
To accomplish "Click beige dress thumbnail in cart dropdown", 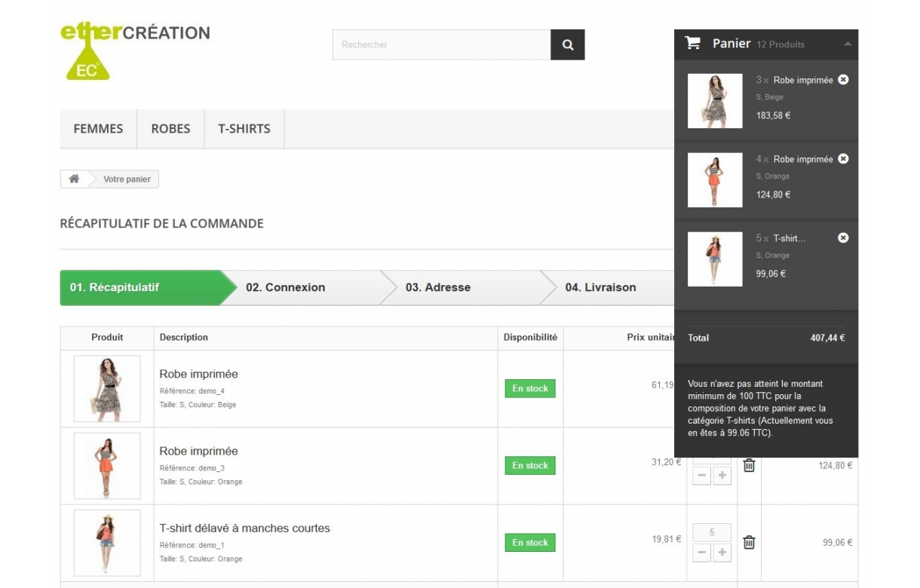I will pos(715,100).
